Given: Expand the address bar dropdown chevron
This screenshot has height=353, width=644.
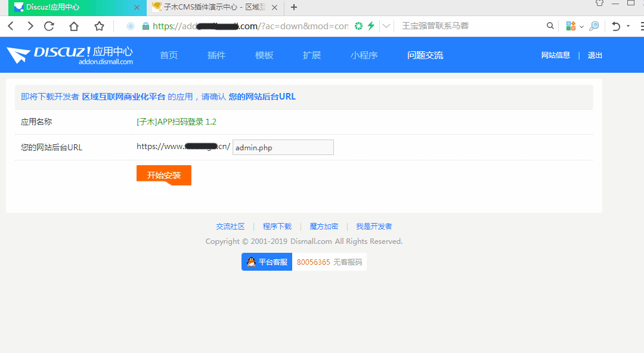Looking at the screenshot, I should click(386, 26).
